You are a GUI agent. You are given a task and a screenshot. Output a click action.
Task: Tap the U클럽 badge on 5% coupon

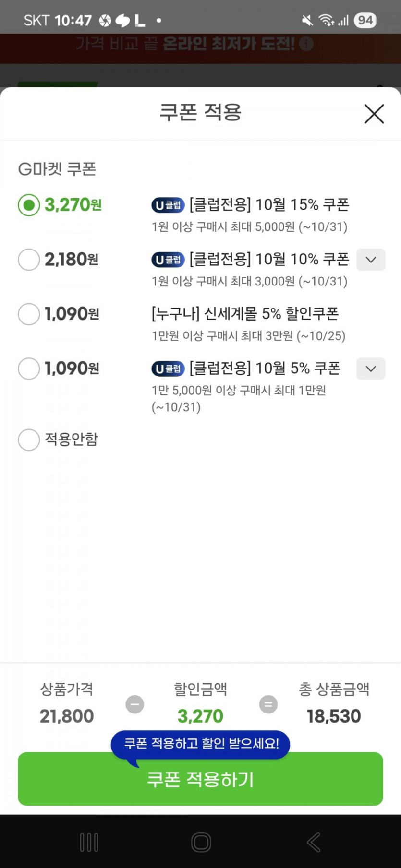click(168, 369)
